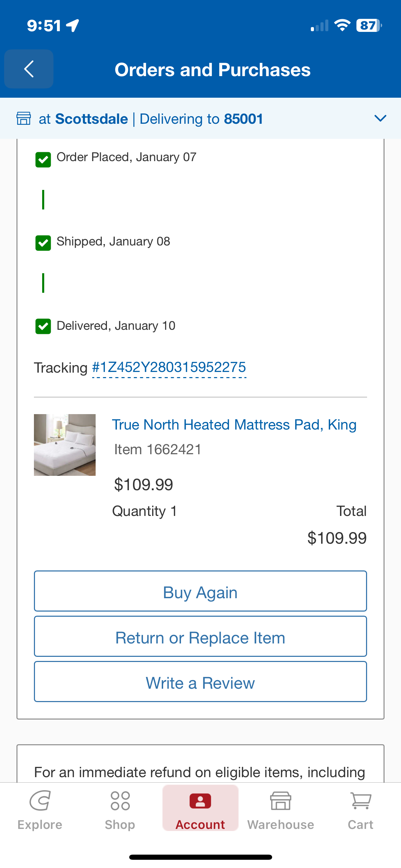
Task: Open the Explore tab icon
Action: tap(40, 801)
